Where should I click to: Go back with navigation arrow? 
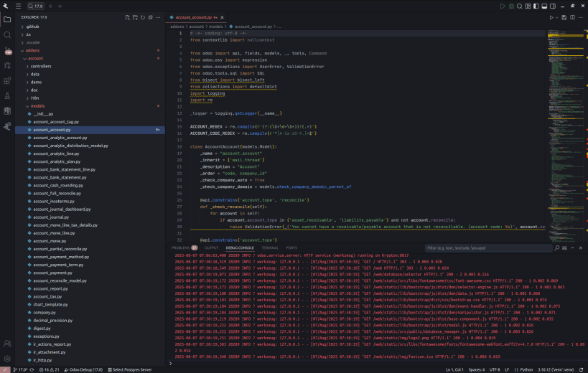click(x=51, y=6)
